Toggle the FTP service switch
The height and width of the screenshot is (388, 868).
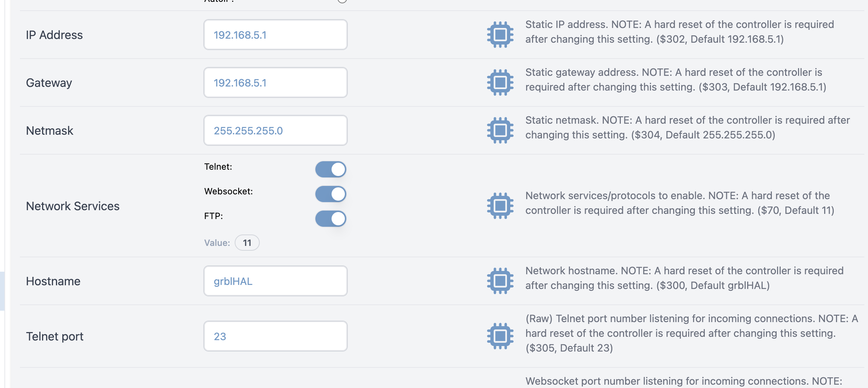coord(330,219)
